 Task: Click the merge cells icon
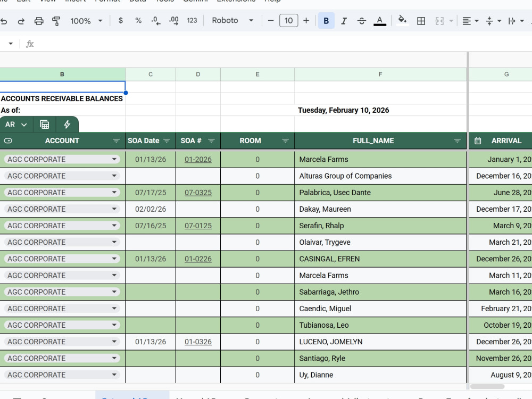pos(439,21)
